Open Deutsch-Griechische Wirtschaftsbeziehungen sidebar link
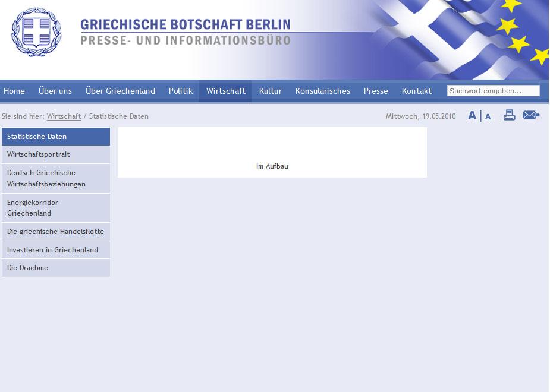The height and width of the screenshot is (392, 550). point(46,178)
